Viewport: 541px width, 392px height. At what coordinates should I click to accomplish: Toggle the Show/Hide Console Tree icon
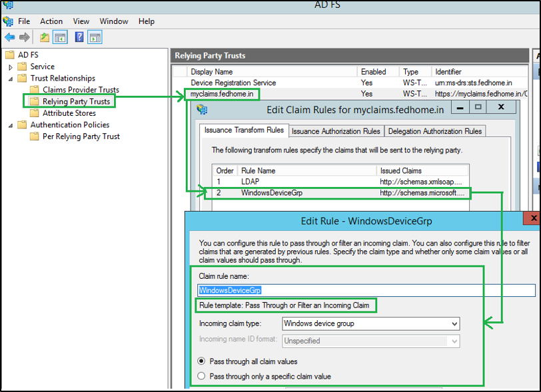click(59, 37)
